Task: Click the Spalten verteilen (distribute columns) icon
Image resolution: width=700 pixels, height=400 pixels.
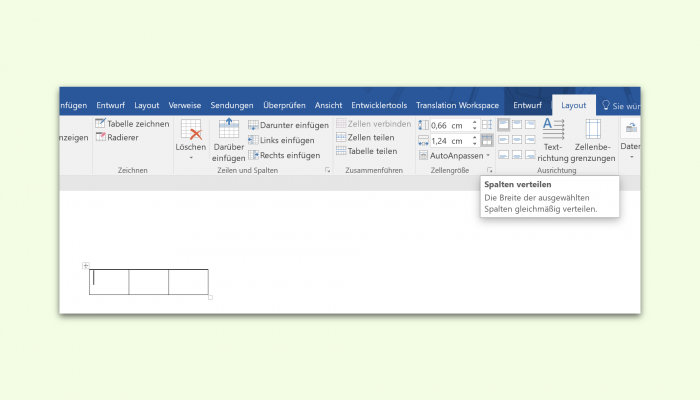Action: pyautogui.click(x=487, y=140)
